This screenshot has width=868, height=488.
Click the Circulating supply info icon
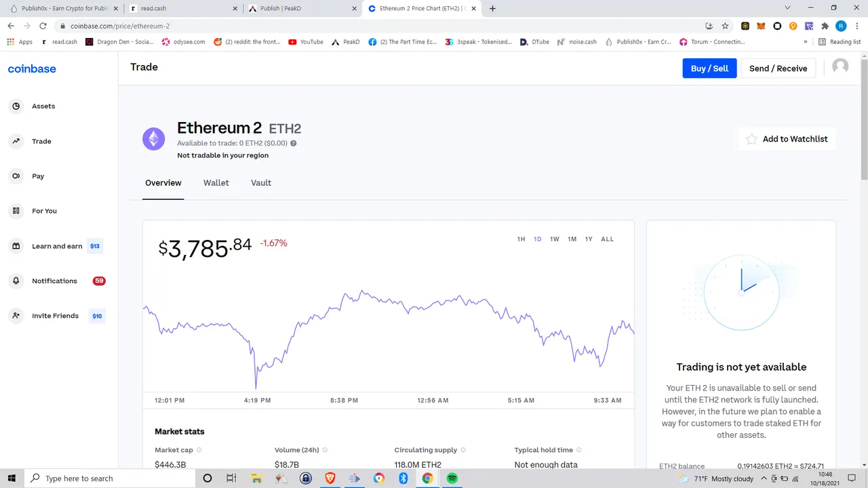pos(463,450)
